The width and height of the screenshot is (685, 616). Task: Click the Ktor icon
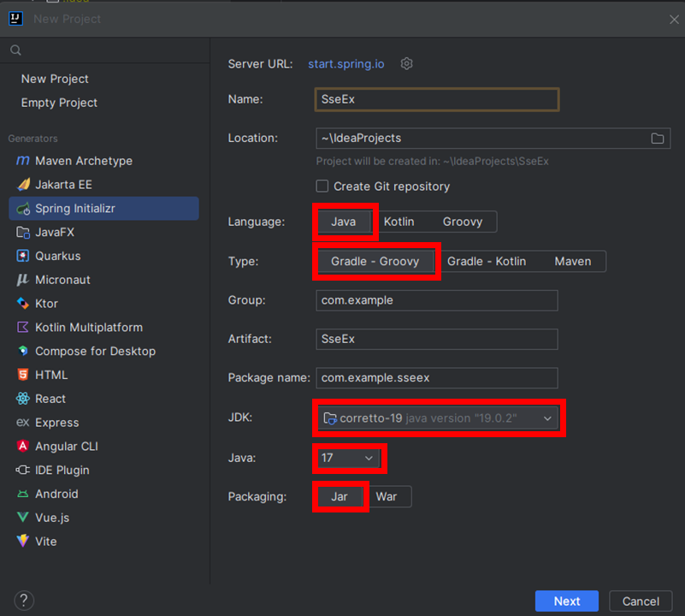click(23, 304)
